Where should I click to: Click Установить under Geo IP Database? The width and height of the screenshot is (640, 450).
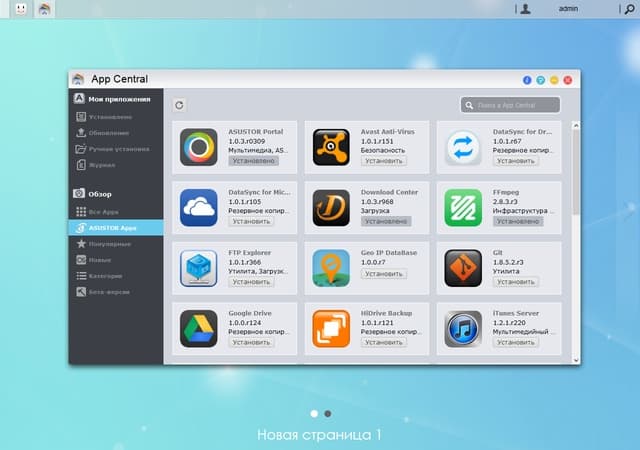pos(383,274)
